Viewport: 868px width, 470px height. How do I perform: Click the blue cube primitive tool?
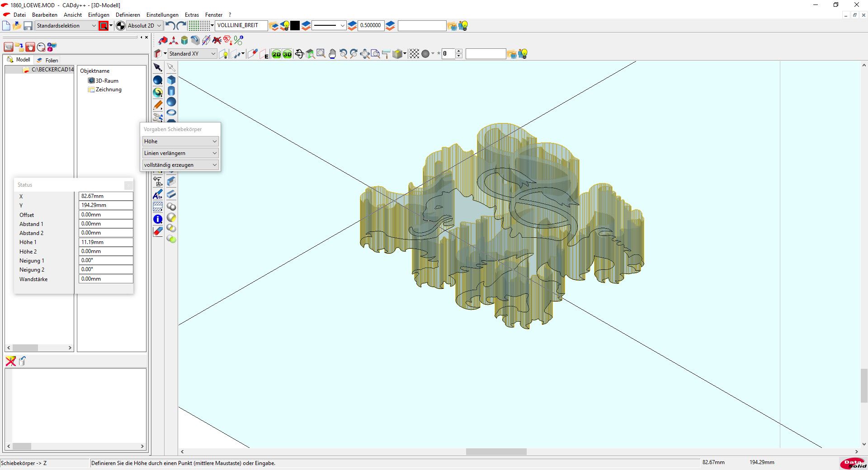pos(171,80)
